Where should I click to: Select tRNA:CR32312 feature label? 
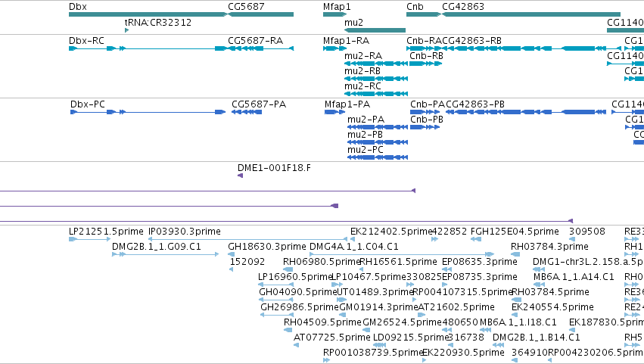(x=158, y=22)
